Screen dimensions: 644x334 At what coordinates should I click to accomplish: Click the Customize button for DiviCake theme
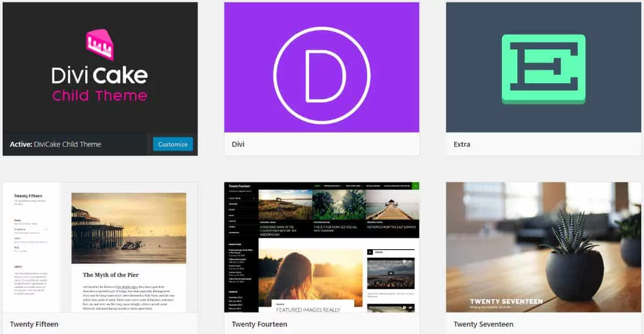tap(173, 144)
